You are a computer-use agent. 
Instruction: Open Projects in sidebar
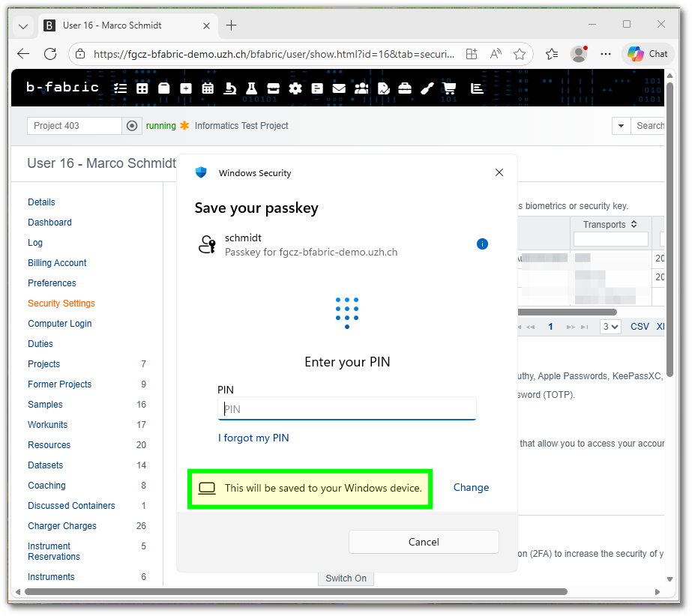[44, 364]
